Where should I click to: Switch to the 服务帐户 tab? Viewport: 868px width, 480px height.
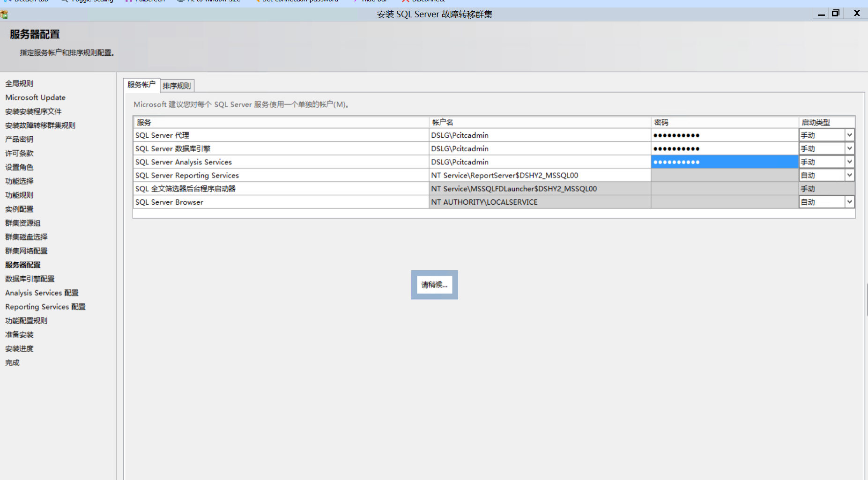tap(141, 85)
